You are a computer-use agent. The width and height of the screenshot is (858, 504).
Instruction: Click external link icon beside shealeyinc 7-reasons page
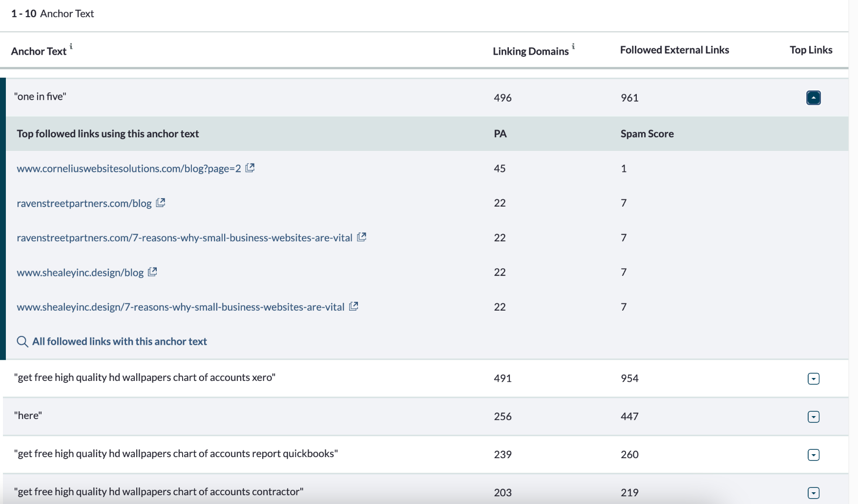click(x=354, y=306)
